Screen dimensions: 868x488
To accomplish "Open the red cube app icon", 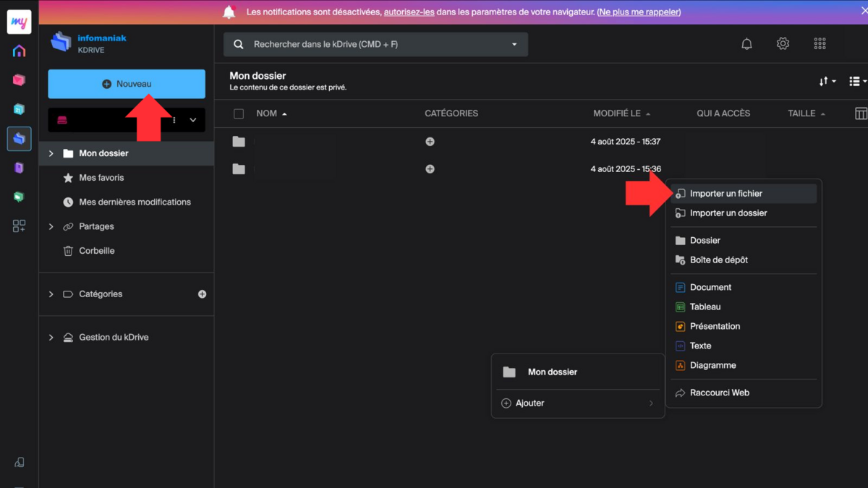I will click(x=20, y=80).
